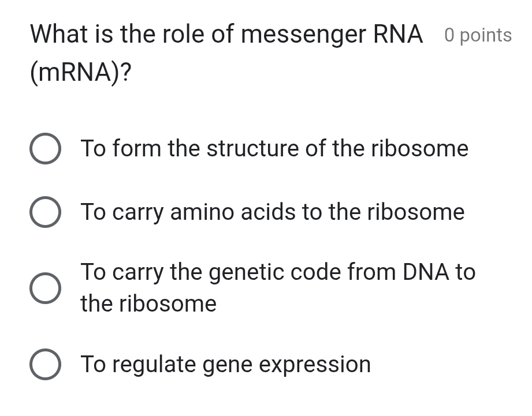Select the radio button for "To form the structure of the ribosome"
Screen dimensions: 532x416
45,148
